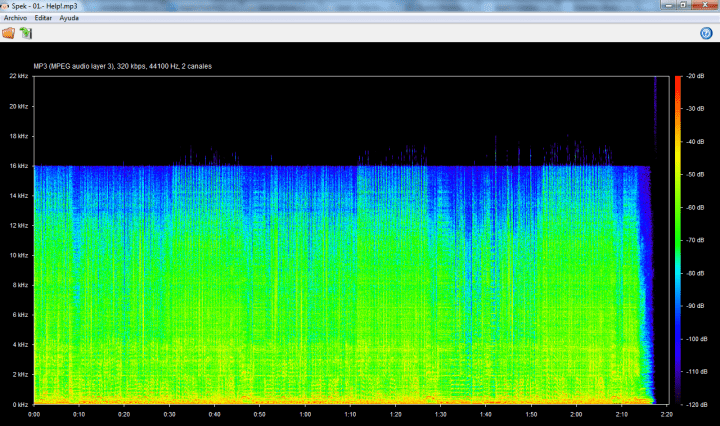
Task: Select the 2:20 time axis marker
Action: (667, 413)
